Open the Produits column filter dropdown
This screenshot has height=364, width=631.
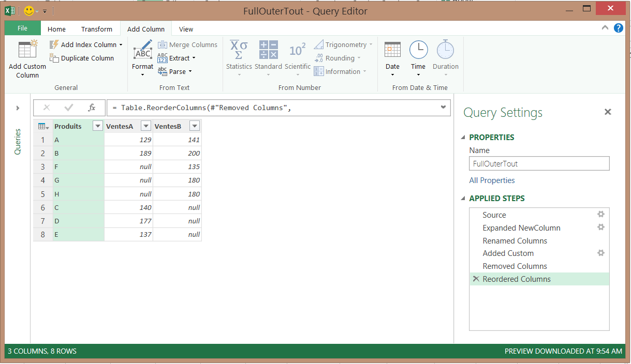pyautogui.click(x=97, y=126)
